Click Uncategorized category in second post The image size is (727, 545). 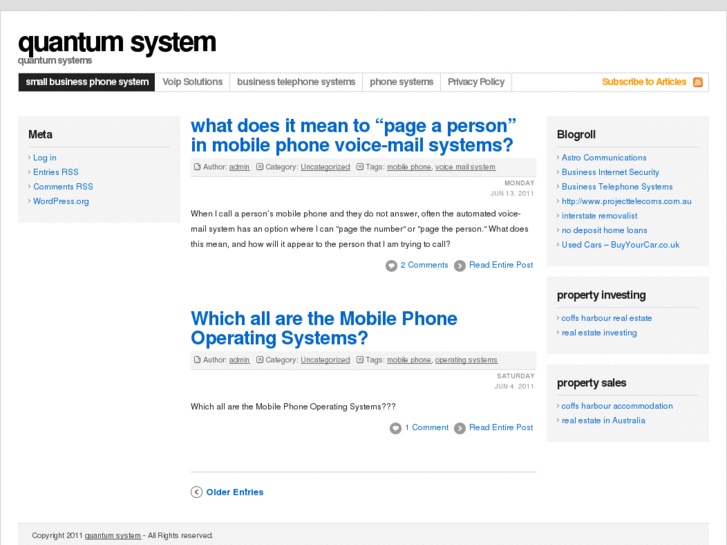pyautogui.click(x=325, y=360)
